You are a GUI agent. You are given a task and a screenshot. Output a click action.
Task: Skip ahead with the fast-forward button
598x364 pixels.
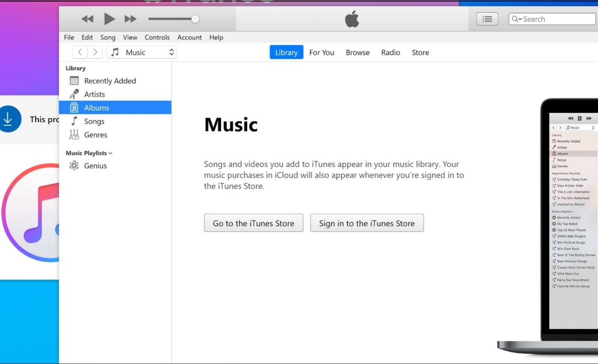coord(130,19)
